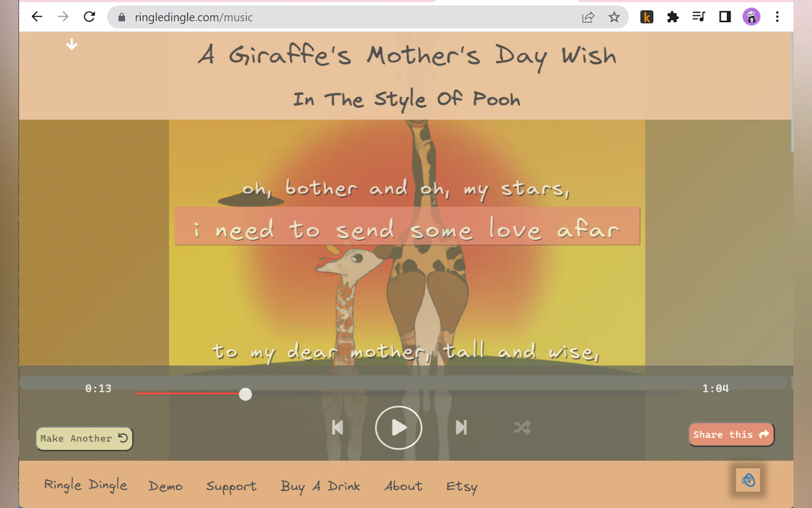Open the About page link
Image resolution: width=812 pixels, height=508 pixels.
(x=403, y=486)
